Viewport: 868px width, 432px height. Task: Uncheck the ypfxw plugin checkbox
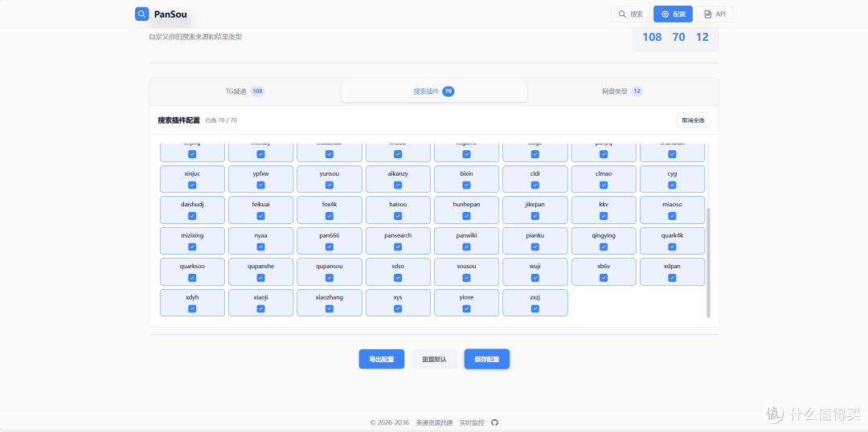click(260, 185)
